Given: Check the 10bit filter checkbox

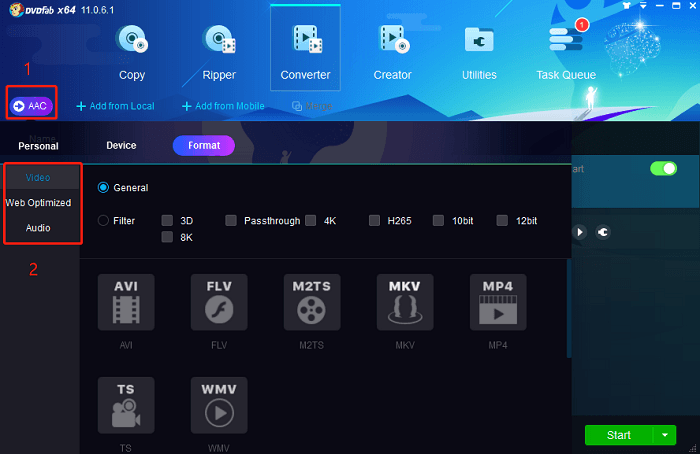Looking at the screenshot, I should (x=438, y=220).
